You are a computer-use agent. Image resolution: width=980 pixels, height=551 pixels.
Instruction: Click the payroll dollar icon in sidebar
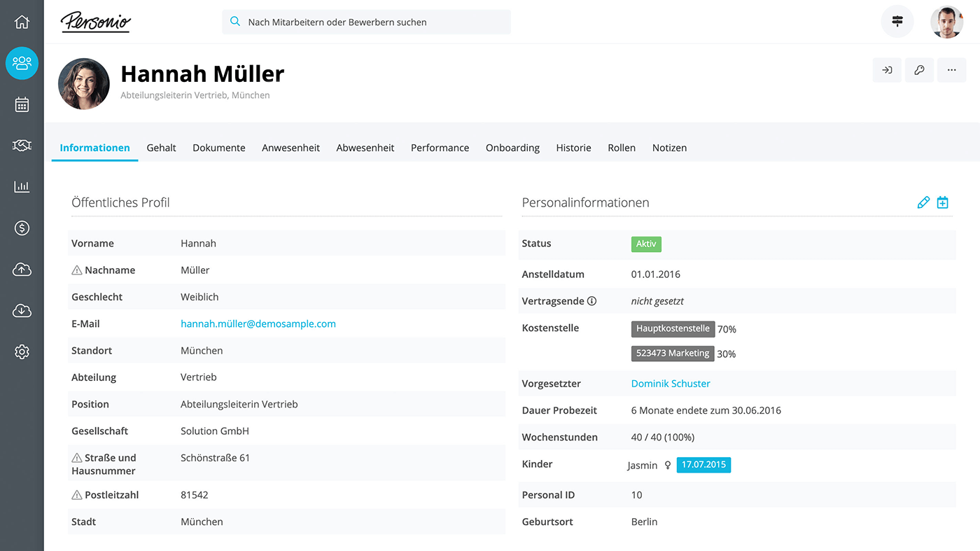pyautogui.click(x=22, y=228)
